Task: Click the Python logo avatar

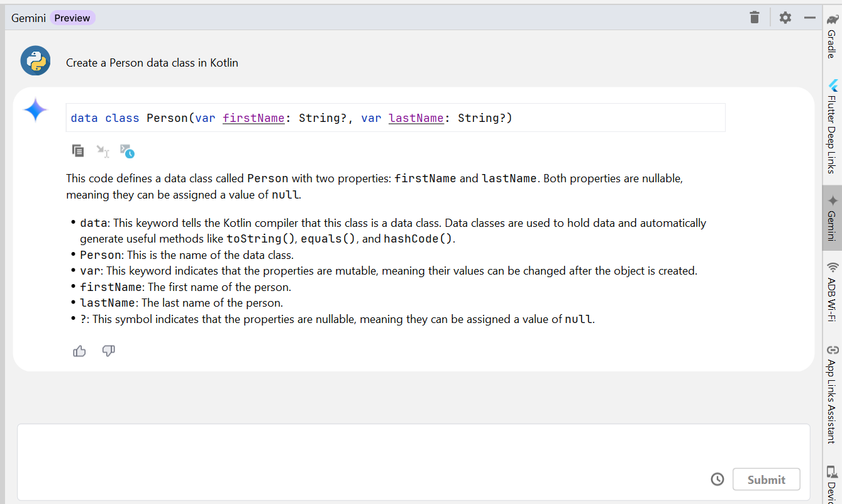Action: 35,60
